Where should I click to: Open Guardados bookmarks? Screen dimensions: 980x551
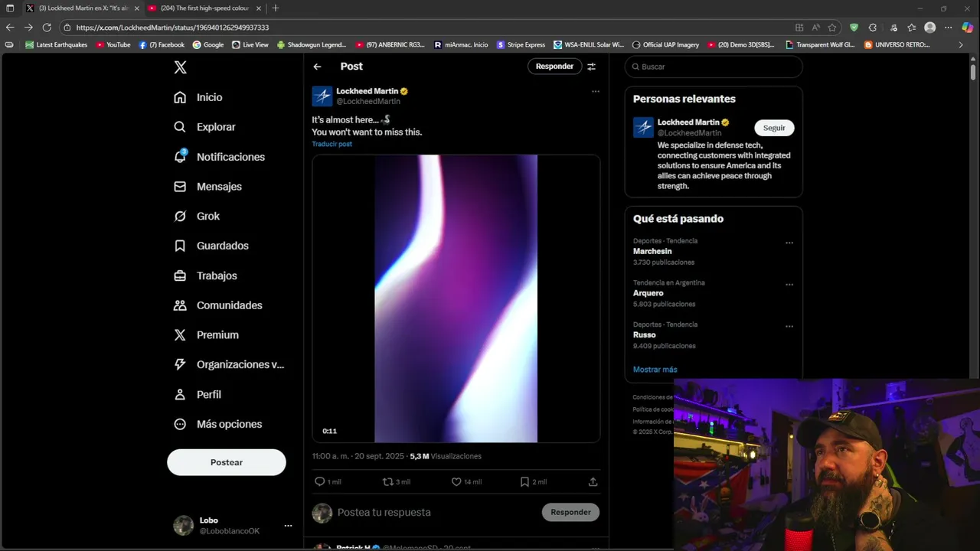[x=211, y=246]
